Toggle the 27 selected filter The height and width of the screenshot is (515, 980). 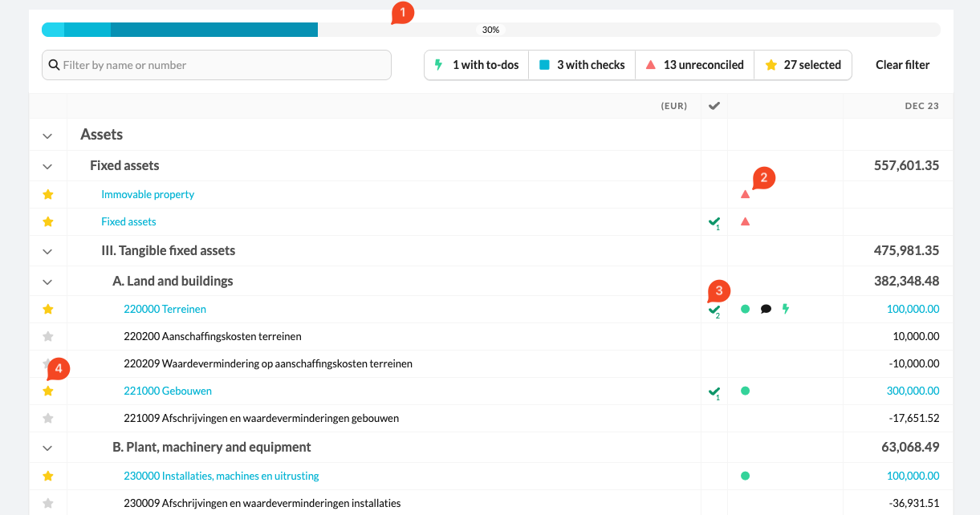[803, 65]
